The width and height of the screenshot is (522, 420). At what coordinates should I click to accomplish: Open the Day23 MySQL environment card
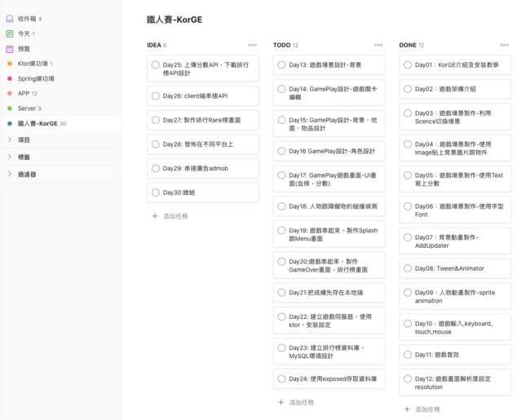click(329, 351)
